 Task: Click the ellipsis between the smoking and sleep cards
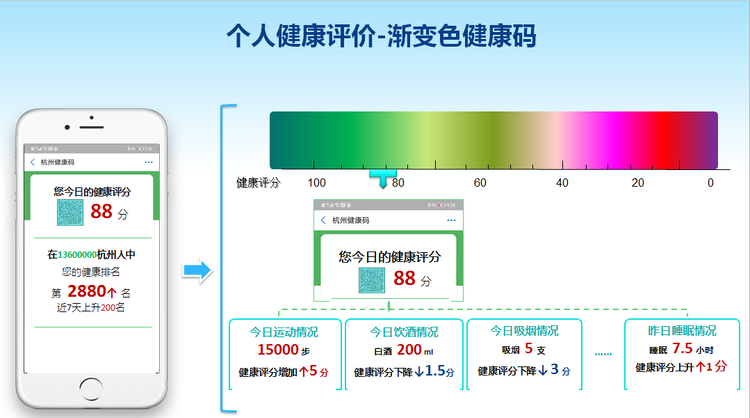point(603,354)
